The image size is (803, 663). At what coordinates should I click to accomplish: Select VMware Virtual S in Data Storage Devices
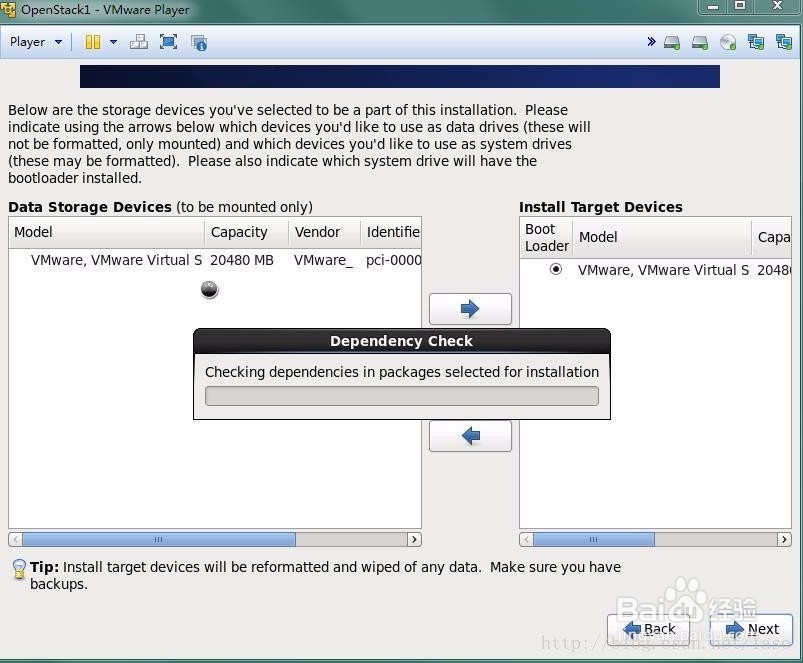[x=116, y=260]
